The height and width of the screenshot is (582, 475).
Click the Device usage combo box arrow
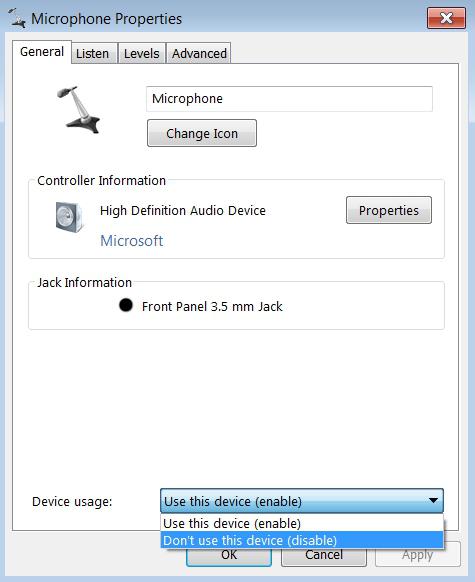433,501
